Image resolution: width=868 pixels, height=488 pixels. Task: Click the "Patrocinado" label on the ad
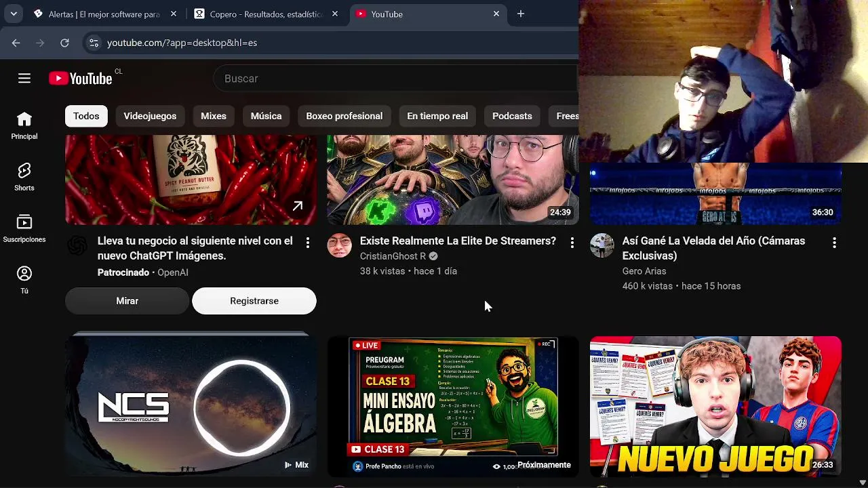(123, 272)
